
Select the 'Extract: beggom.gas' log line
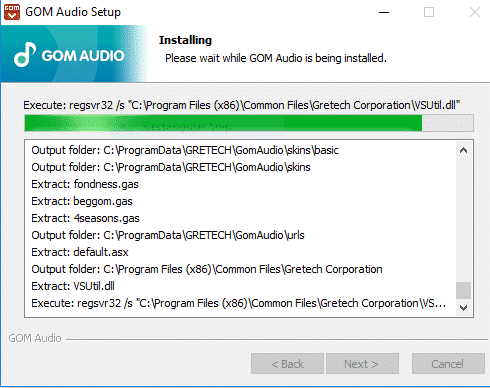coord(82,201)
